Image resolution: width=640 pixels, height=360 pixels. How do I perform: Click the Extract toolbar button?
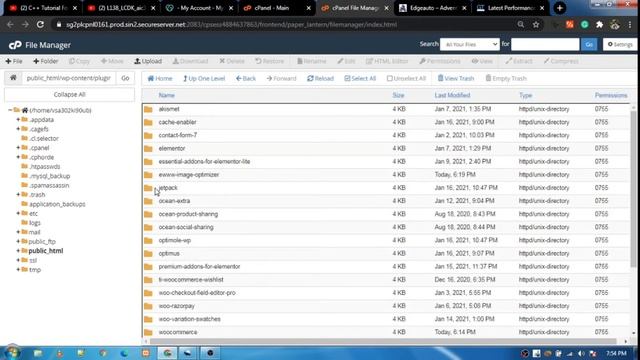pos(518,61)
